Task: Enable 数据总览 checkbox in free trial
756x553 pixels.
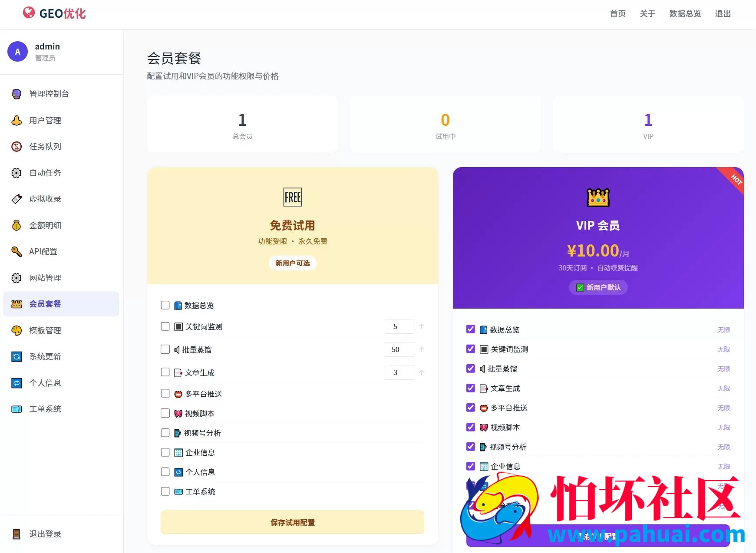Action: click(165, 305)
